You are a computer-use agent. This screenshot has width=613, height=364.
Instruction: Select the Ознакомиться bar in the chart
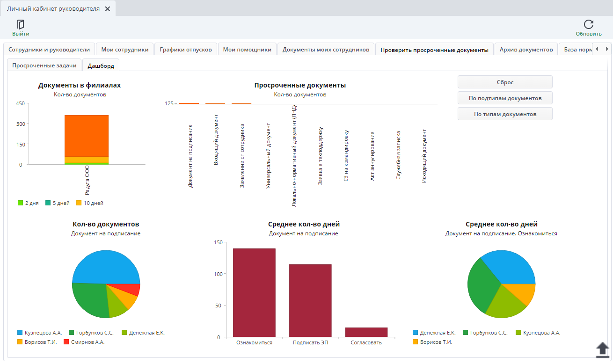point(254,292)
